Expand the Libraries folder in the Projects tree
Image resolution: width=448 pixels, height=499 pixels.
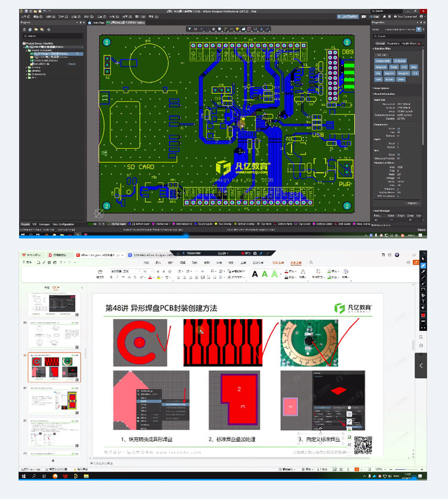click(x=27, y=71)
